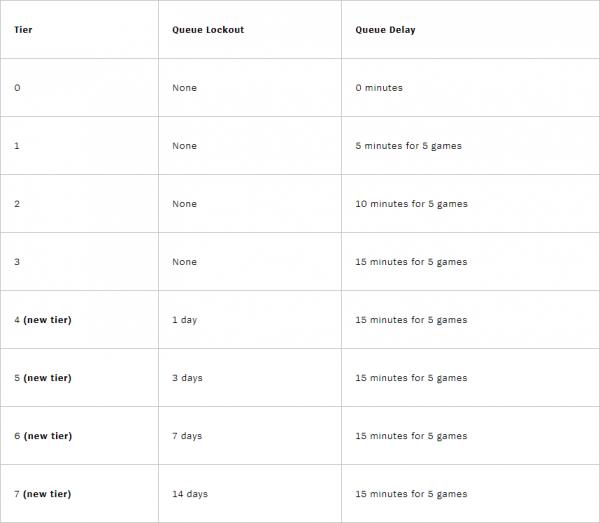The image size is (600, 523).
Task: Click the "5 (new tier)" tier cell
Action: click(x=43, y=378)
